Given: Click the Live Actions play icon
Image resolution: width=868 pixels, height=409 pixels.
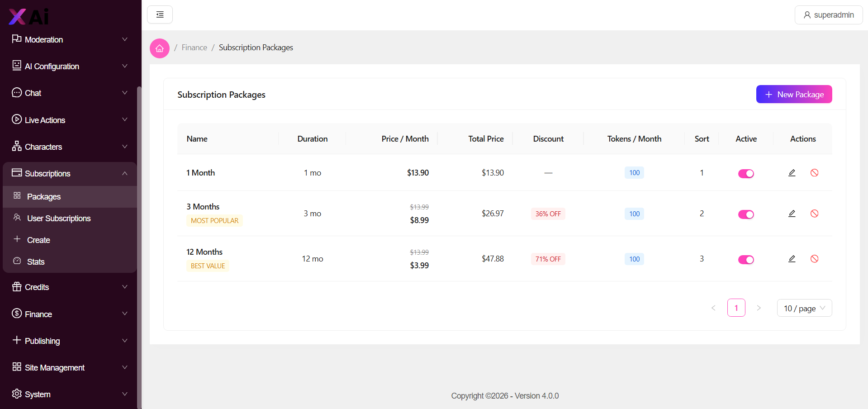Looking at the screenshot, I should coord(17,119).
